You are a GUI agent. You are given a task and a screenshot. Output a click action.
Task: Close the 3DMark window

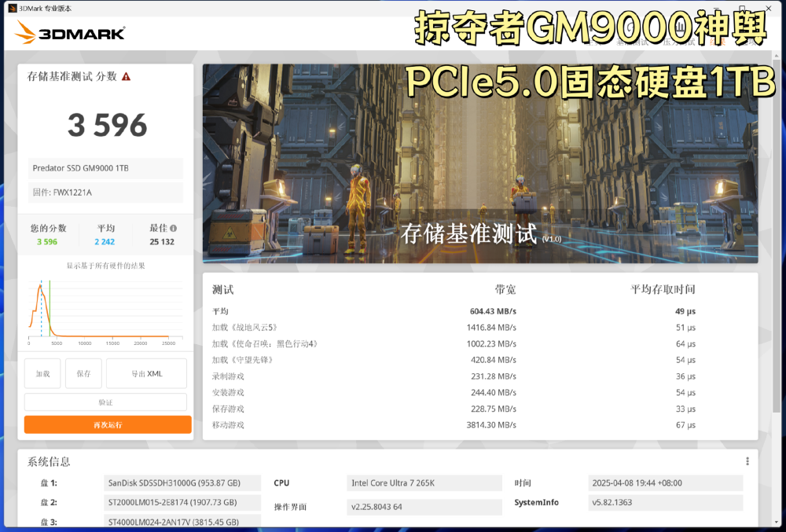tap(769, 8)
